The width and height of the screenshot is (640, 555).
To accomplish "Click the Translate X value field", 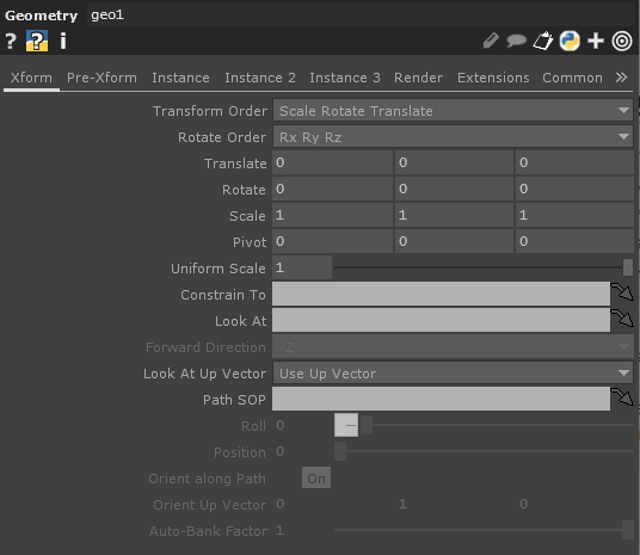I will (332, 163).
